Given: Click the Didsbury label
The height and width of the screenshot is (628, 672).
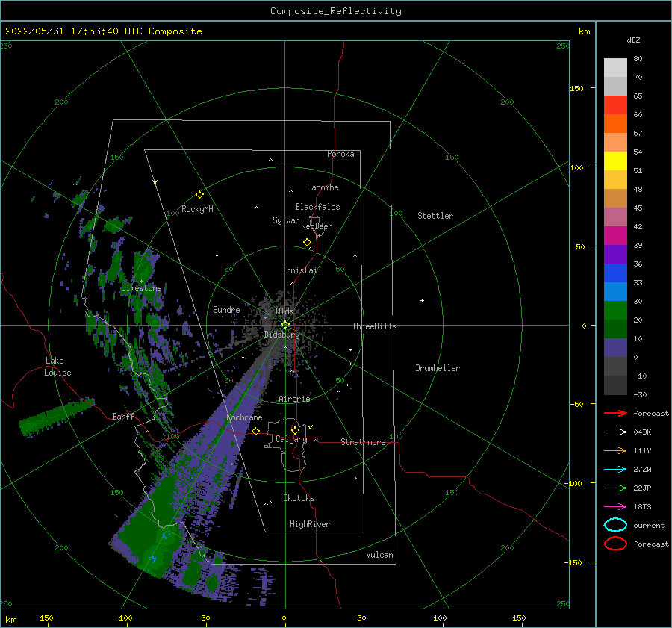Looking at the screenshot, I should click(281, 335).
